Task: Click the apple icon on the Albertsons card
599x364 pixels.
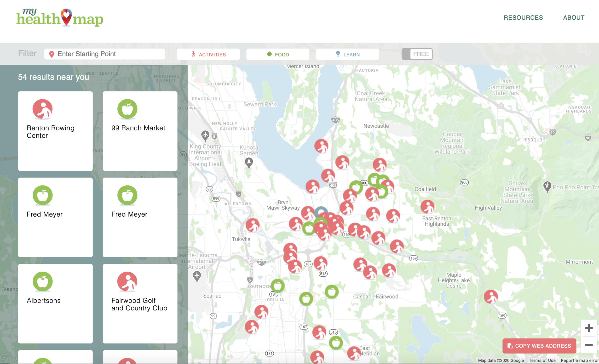Action: click(43, 282)
